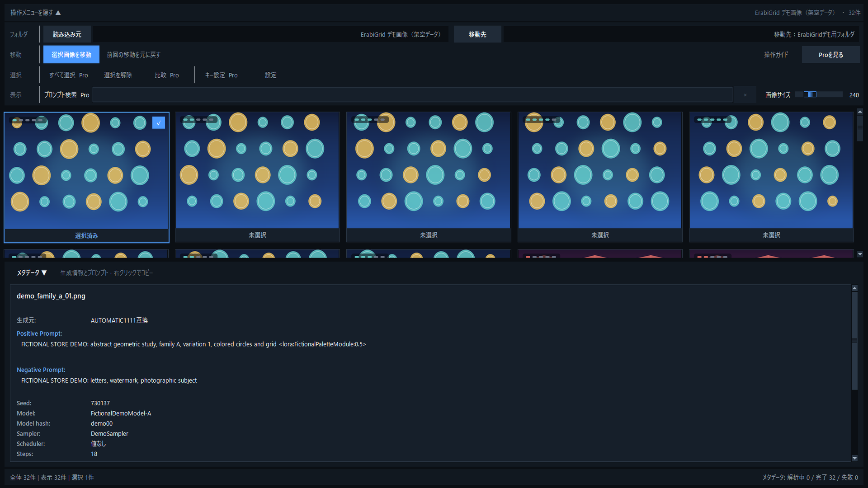Collapse the メタデータ panel expander
This screenshot has height=488, width=868.
coord(32,273)
